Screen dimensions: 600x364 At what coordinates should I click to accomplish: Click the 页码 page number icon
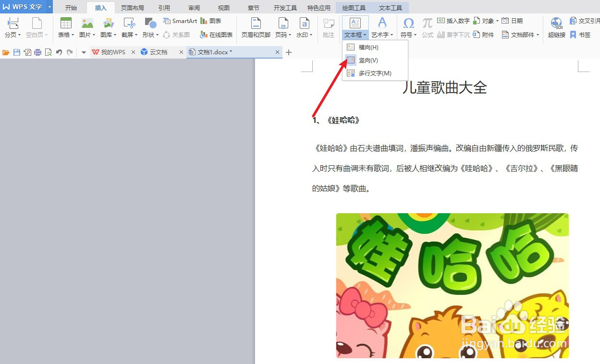click(283, 23)
